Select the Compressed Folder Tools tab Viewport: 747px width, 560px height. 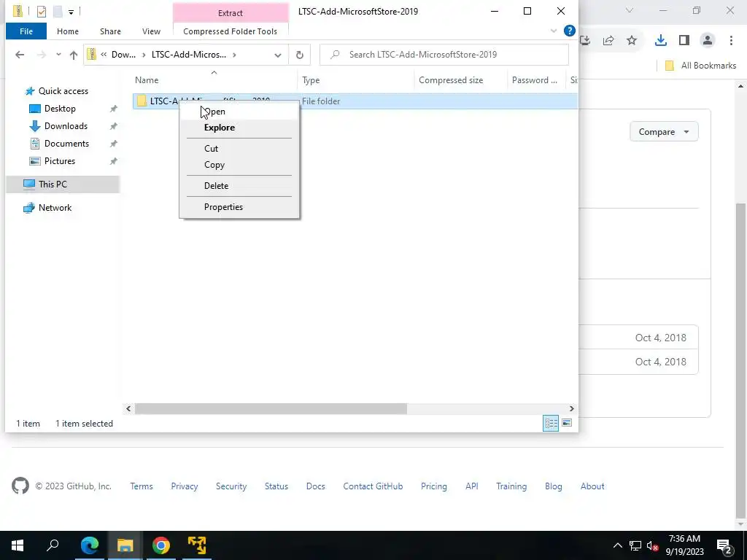tap(230, 31)
